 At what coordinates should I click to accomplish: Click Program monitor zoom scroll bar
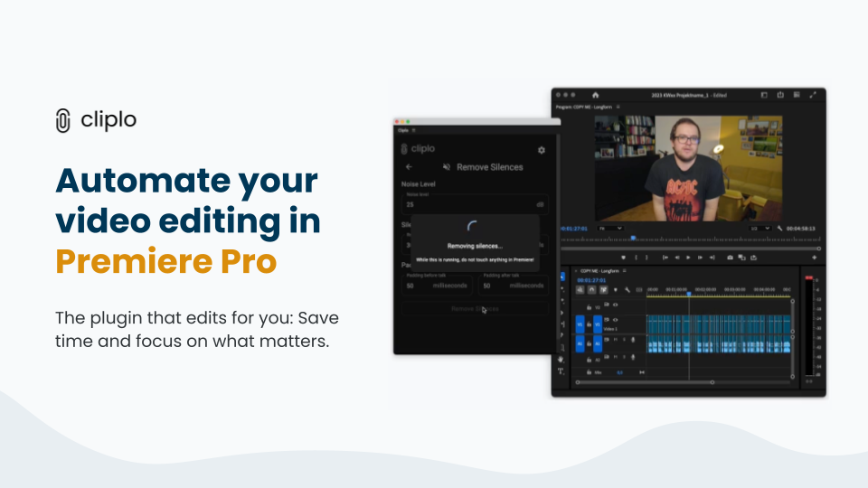pos(690,249)
